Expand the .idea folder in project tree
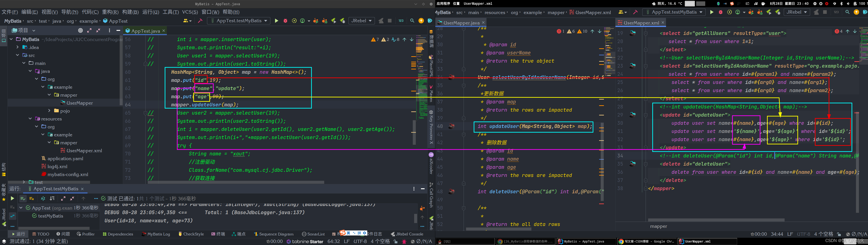868x245 pixels. [x=17, y=47]
